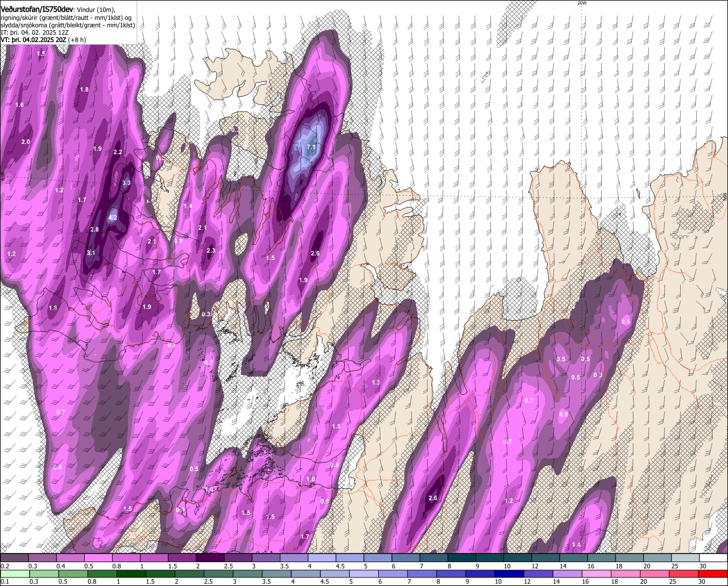Click the Veðurstofan/IS750dev title text
The height and width of the screenshot is (586, 728).
tap(37, 9)
